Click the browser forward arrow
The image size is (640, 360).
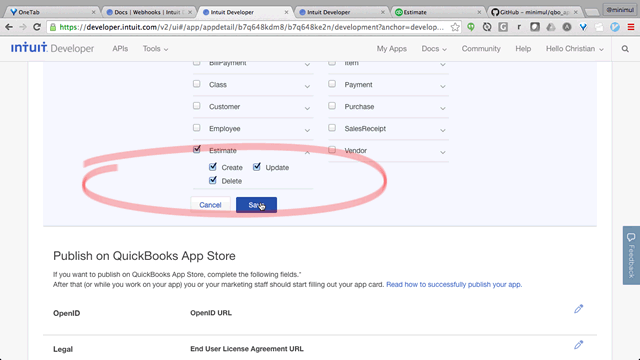click(x=23, y=27)
